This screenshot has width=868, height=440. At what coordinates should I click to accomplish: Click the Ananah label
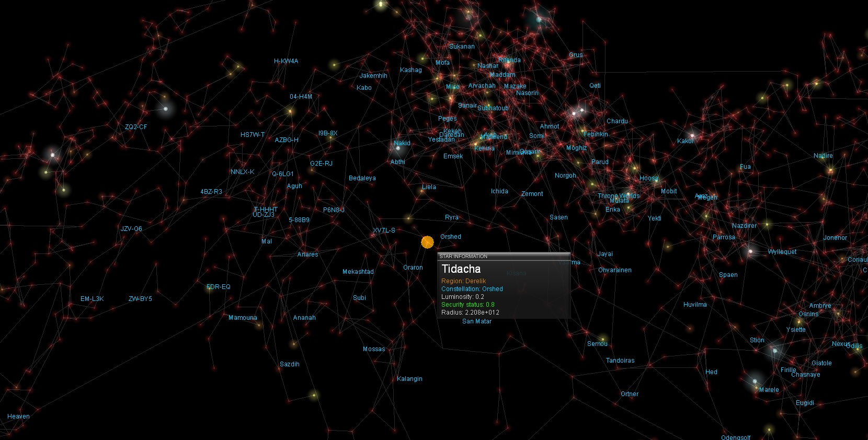tap(304, 318)
